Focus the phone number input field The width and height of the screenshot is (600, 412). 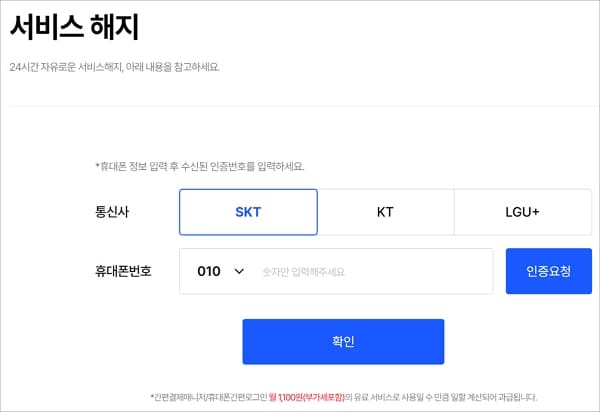(x=370, y=271)
